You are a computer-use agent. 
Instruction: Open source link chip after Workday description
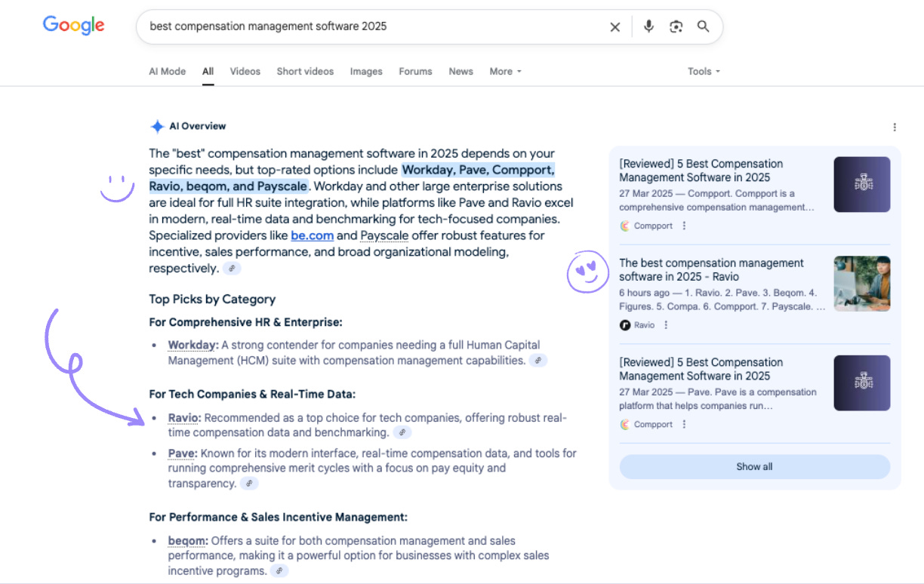coord(537,361)
